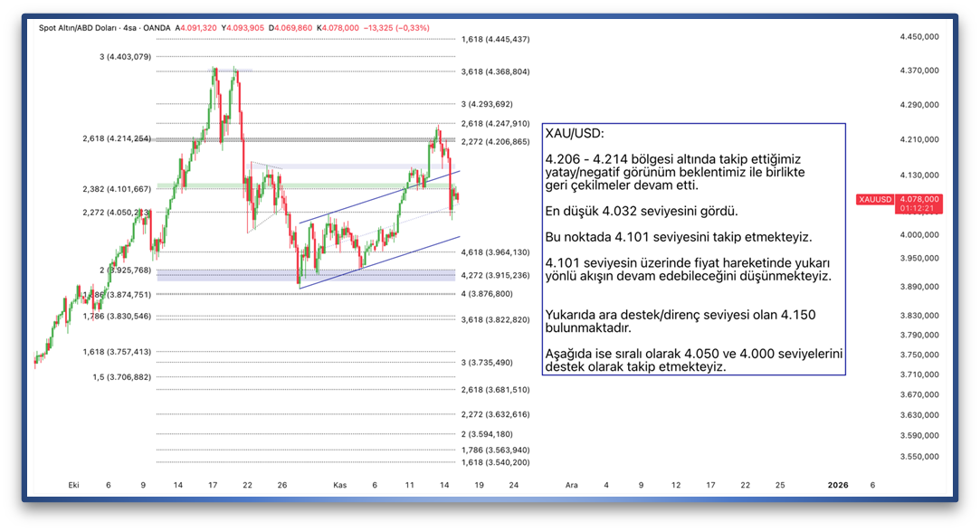Select the Eki label on time axis
The image size is (980, 531).
click(74, 485)
